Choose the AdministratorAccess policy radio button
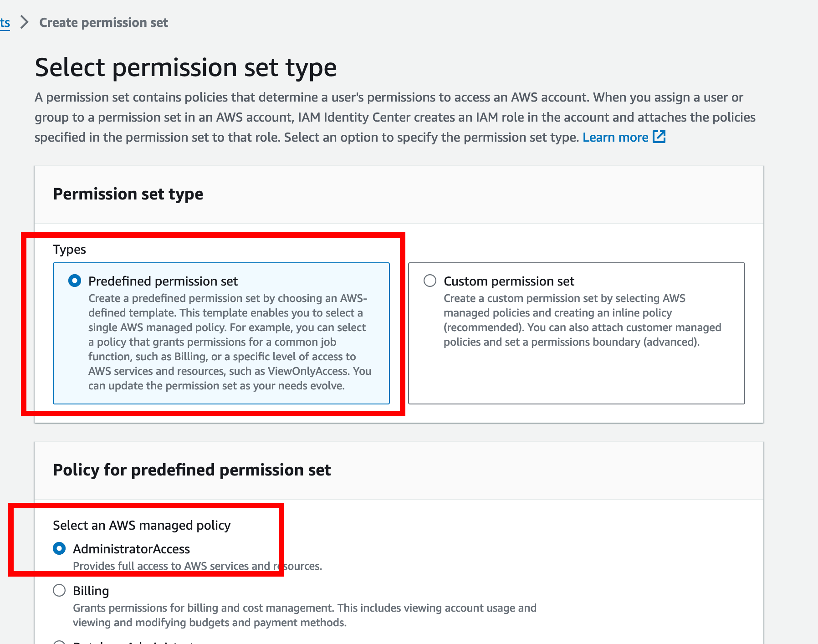The height and width of the screenshot is (644, 818). pyautogui.click(x=59, y=548)
